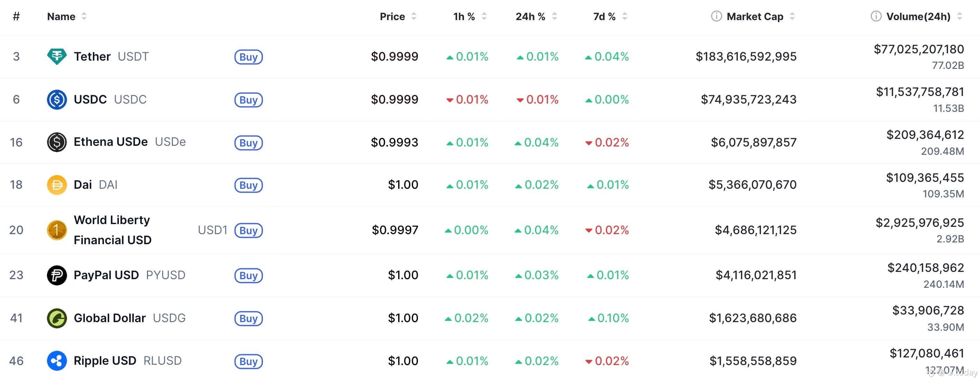Click the World Liberty Financial USD logo
980x381 pixels.
pos(57,230)
